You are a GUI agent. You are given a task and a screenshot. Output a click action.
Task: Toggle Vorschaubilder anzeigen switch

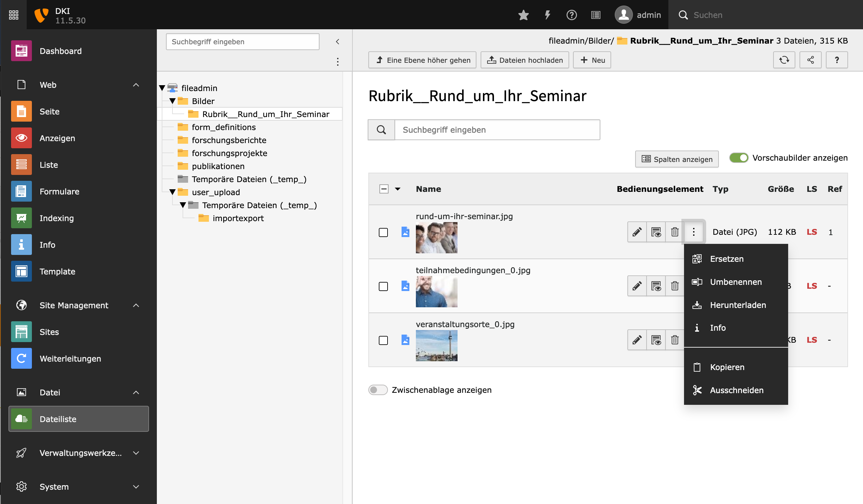coord(739,158)
